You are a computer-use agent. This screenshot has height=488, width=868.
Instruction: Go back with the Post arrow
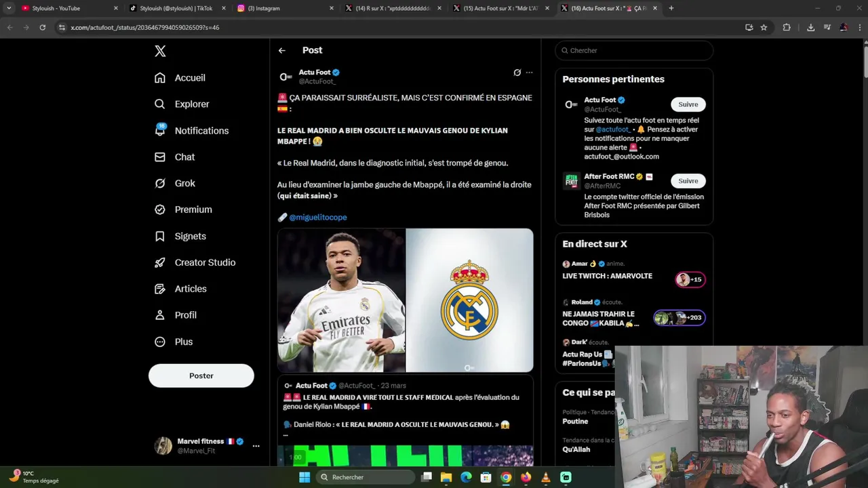(x=282, y=50)
